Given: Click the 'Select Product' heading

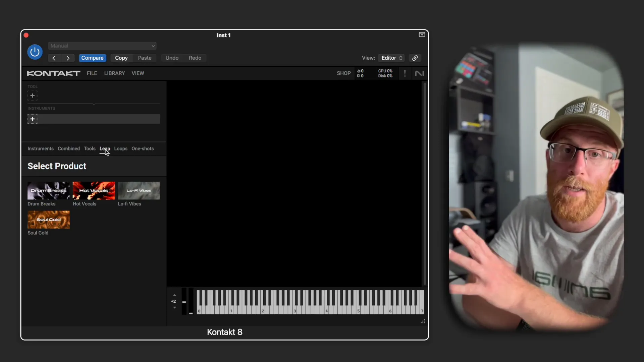Looking at the screenshot, I should pyautogui.click(x=57, y=166).
